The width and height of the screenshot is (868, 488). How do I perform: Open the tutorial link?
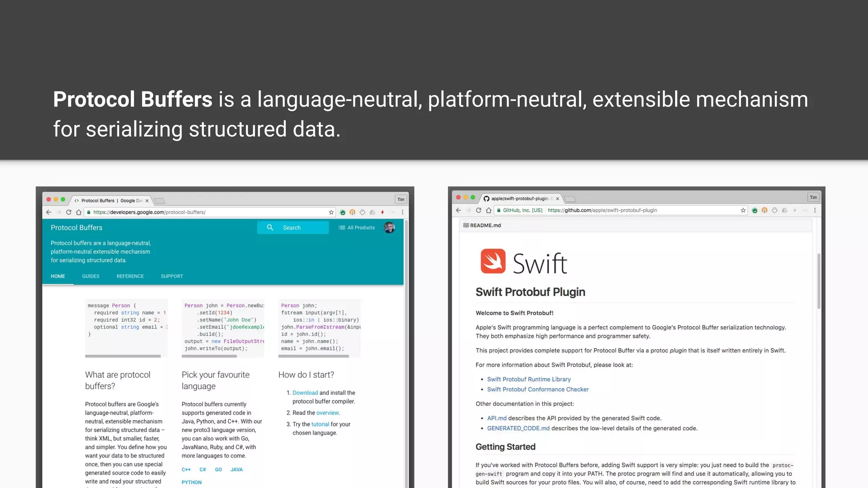[320, 424]
